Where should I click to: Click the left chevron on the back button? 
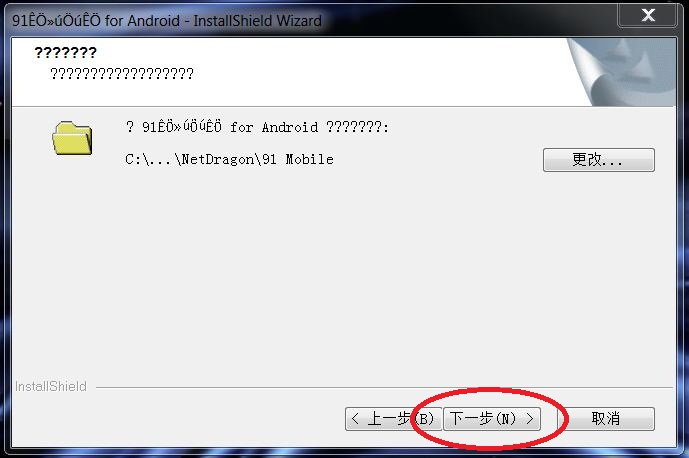tap(355, 418)
